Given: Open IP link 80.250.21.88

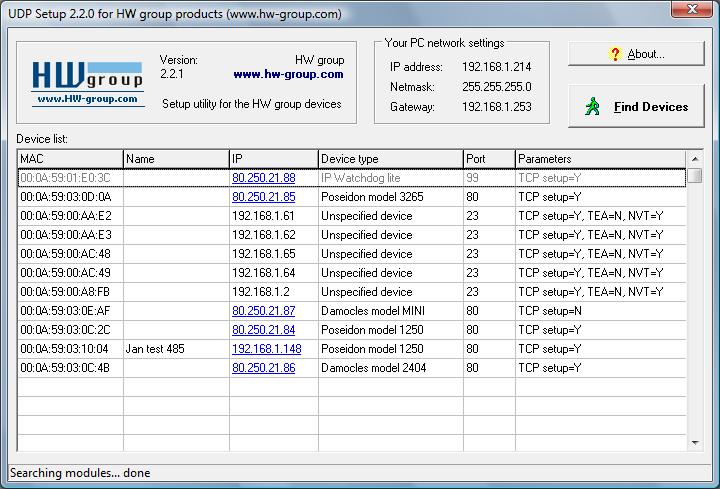Looking at the screenshot, I should click(x=264, y=178).
